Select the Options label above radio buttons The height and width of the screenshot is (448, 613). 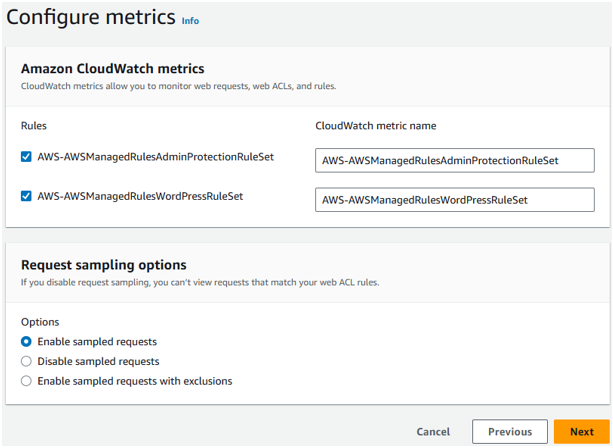click(40, 322)
